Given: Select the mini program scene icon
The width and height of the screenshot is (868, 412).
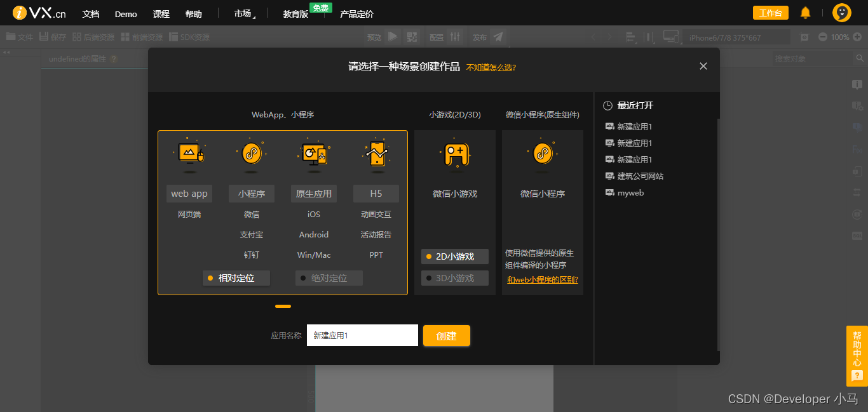Looking at the screenshot, I should [x=251, y=154].
